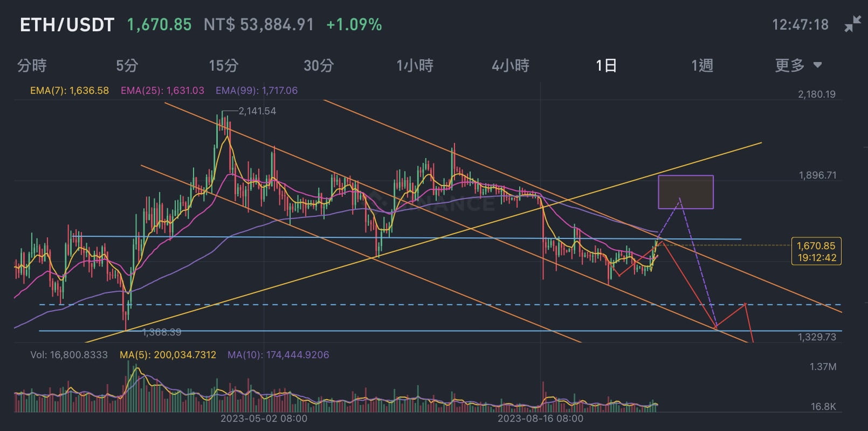Click the EMA(7) indicator label

point(70,91)
